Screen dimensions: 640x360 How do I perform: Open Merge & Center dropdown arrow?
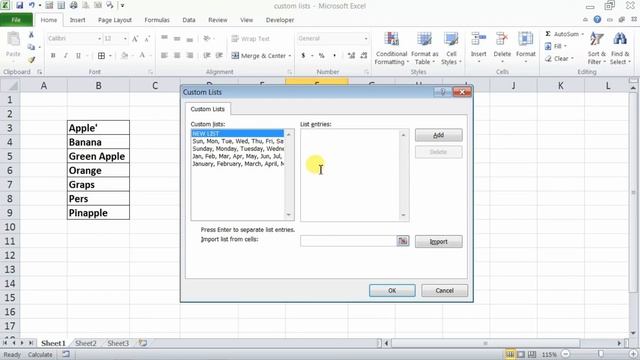click(x=290, y=56)
